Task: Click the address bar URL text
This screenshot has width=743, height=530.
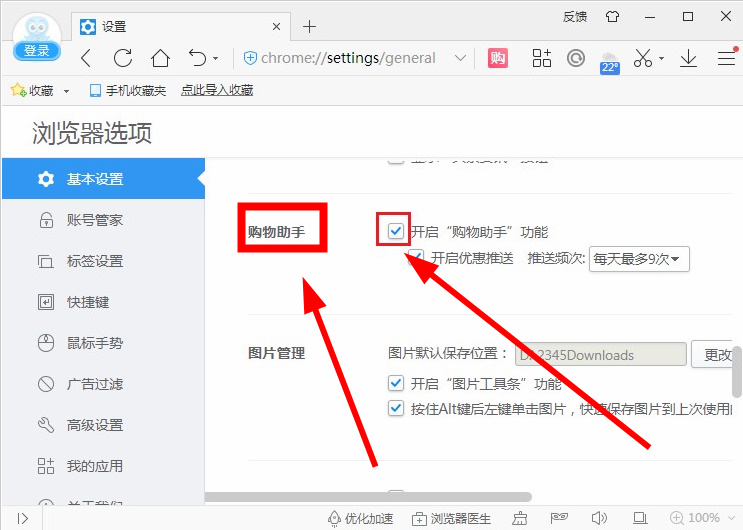Action: tap(348, 58)
